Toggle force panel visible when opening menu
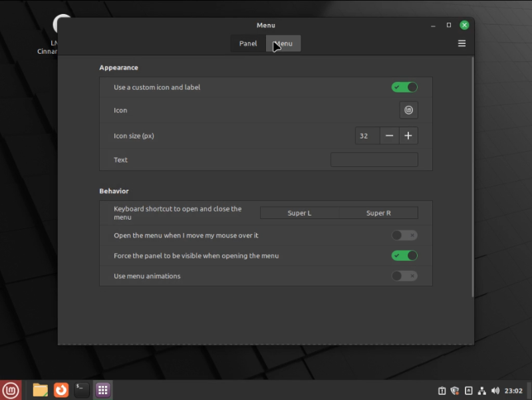The image size is (532, 400). pyautogui.click(x=404, y=256)
